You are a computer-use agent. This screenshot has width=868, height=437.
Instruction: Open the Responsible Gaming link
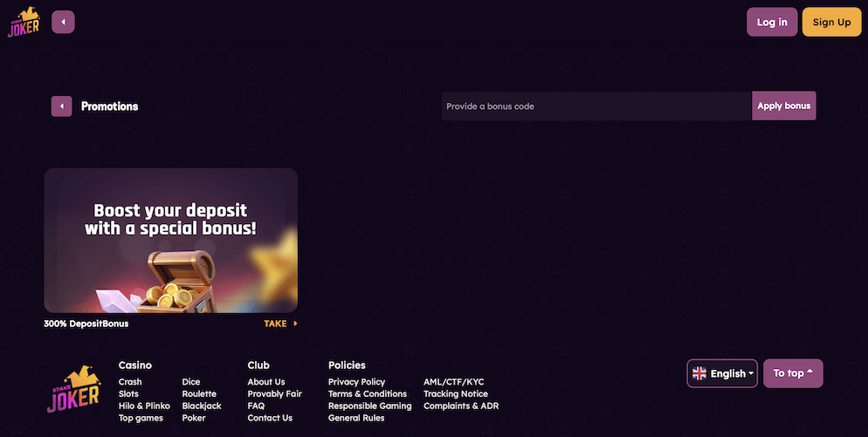coord(369,406)
